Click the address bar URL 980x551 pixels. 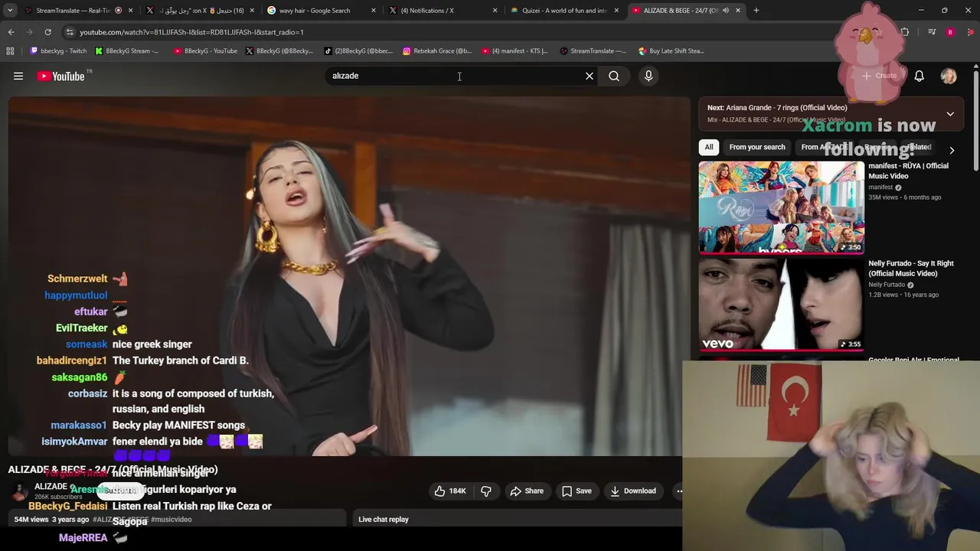click(x=191, y=32)
